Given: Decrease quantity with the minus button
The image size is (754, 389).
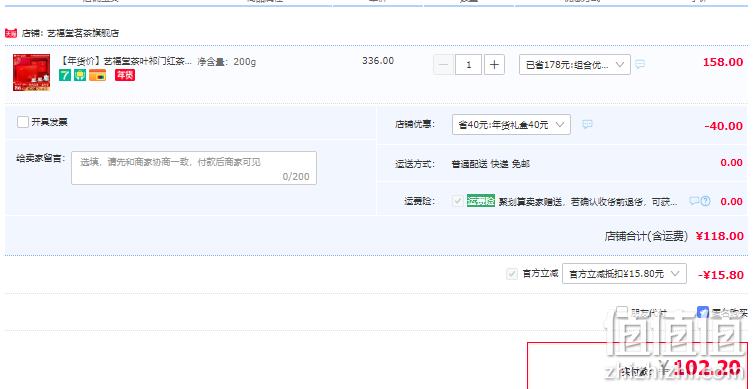Looking at the screenshot, I should [443, 65].
